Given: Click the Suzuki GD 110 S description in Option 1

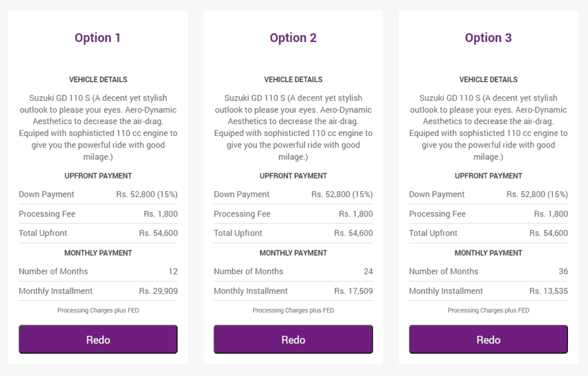Looking at the screenshot, I should click(x=98, y=127).
